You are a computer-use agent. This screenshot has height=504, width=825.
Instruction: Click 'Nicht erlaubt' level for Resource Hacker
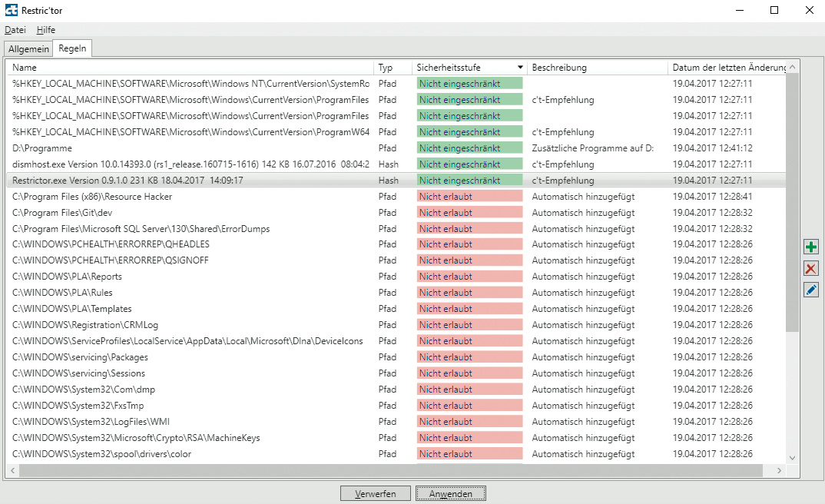(469, 197)
